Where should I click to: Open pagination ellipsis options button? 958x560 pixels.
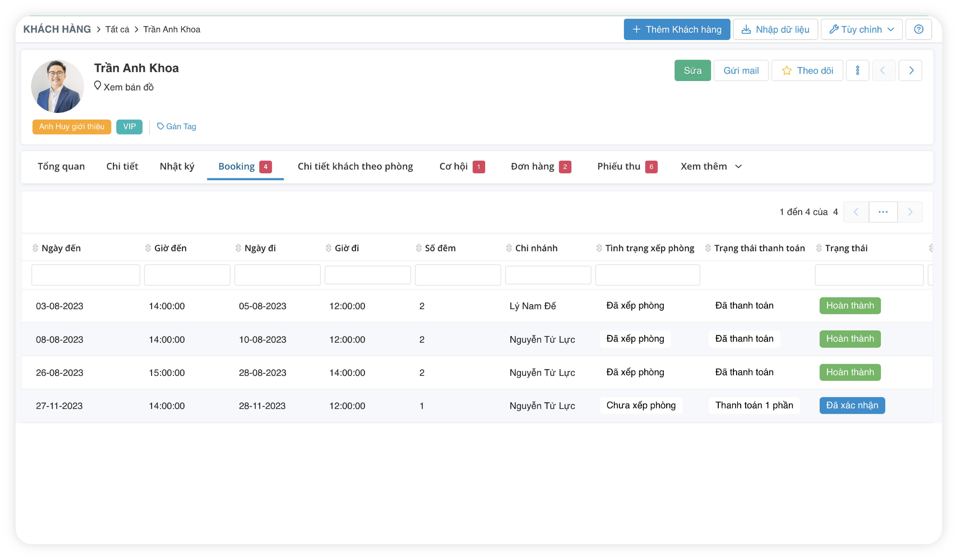(x=883, y=212)
